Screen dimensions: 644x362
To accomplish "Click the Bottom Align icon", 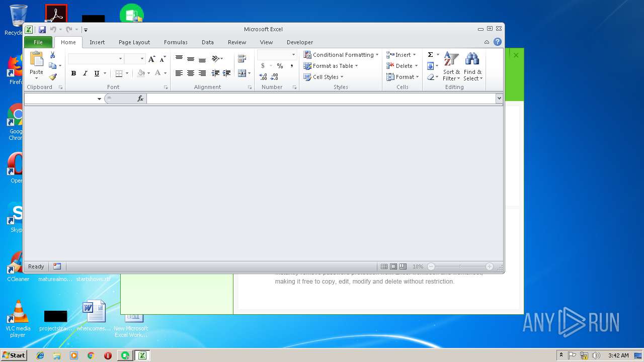I will click(202, 59).
